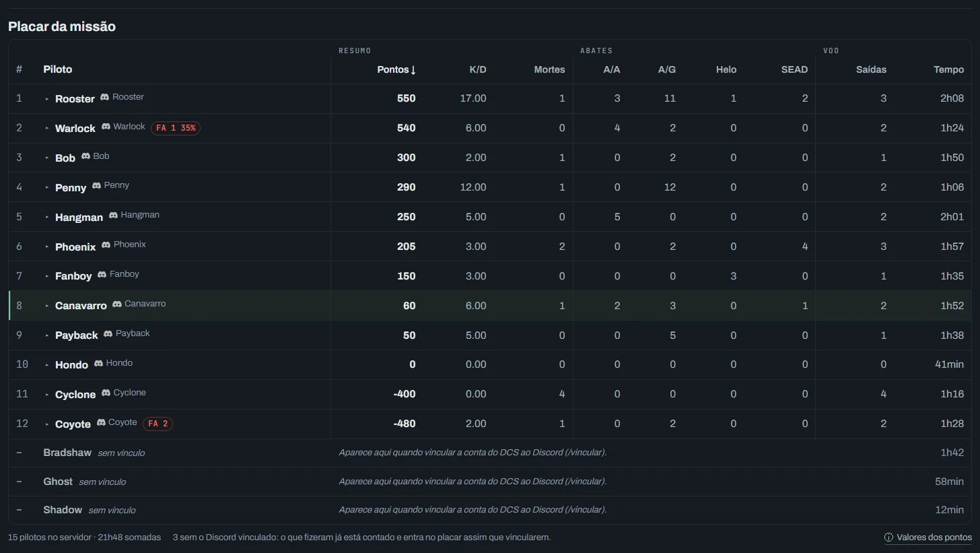Sort by the Piloto column header
This screenshot has width=980, height=553.
57,69
